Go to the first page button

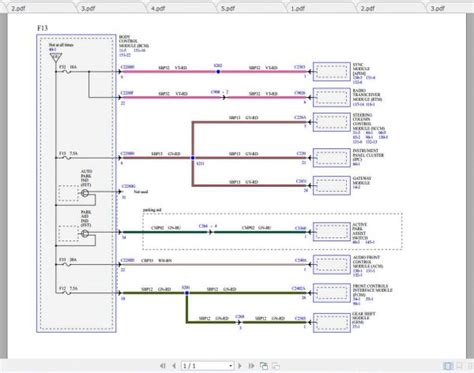tap(163, 366)
